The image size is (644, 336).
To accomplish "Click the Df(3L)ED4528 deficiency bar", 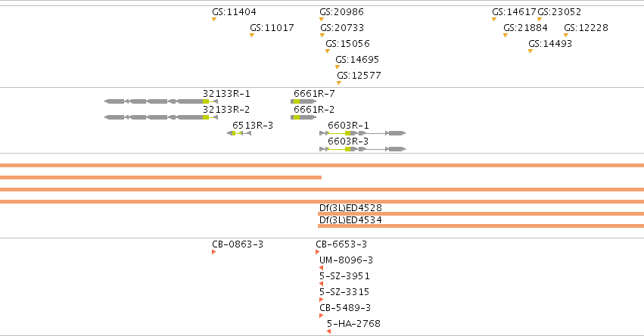I will (481, 213).
